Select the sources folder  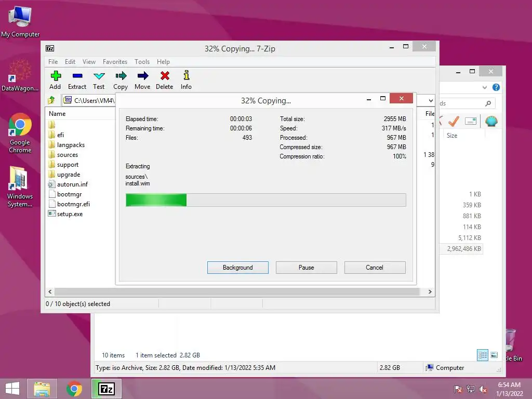tap(67, 155)
